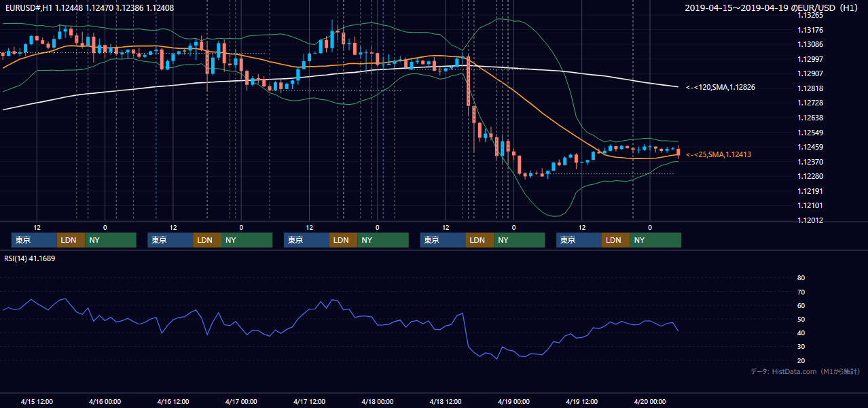
Task: Click the 4/20 00:00 time axis label
Action: tap(650, 402)
